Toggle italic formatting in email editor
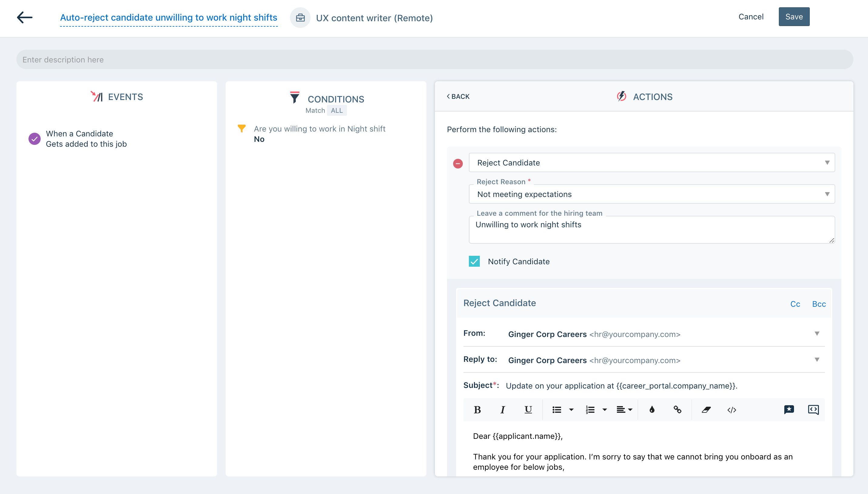 tap(503, 410)
